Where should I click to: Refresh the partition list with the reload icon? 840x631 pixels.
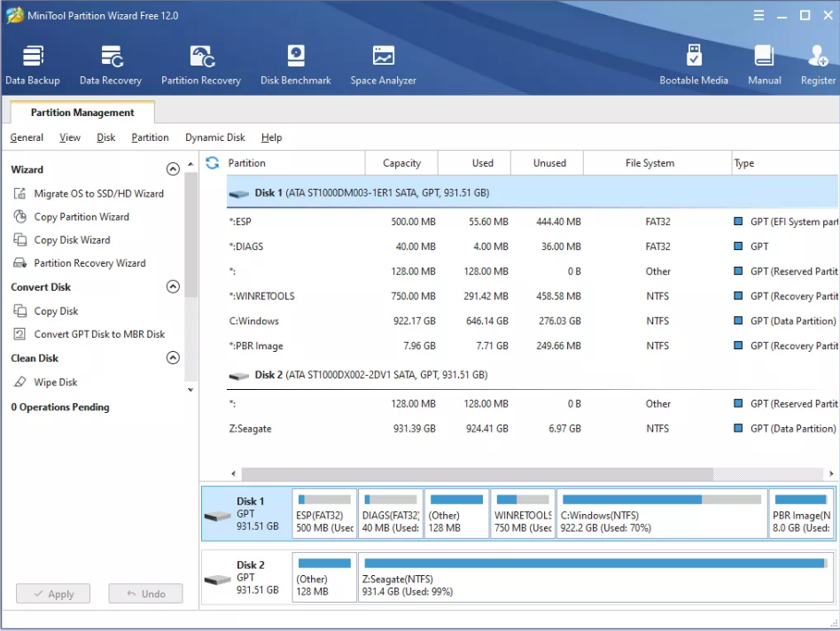212,163
